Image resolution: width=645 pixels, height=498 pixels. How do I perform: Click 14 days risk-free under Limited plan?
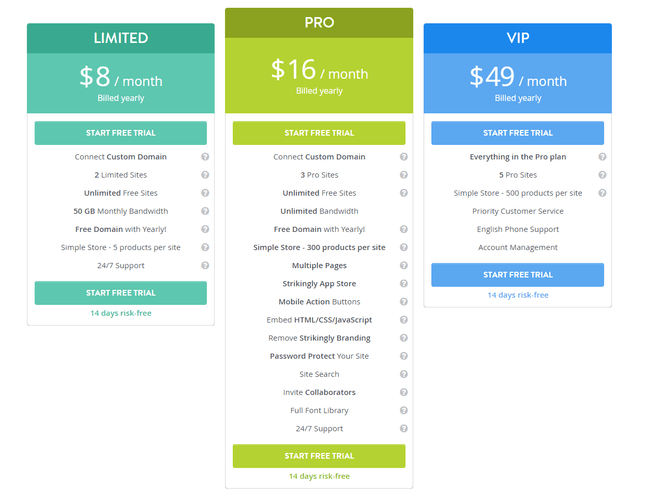pos(121,313)
